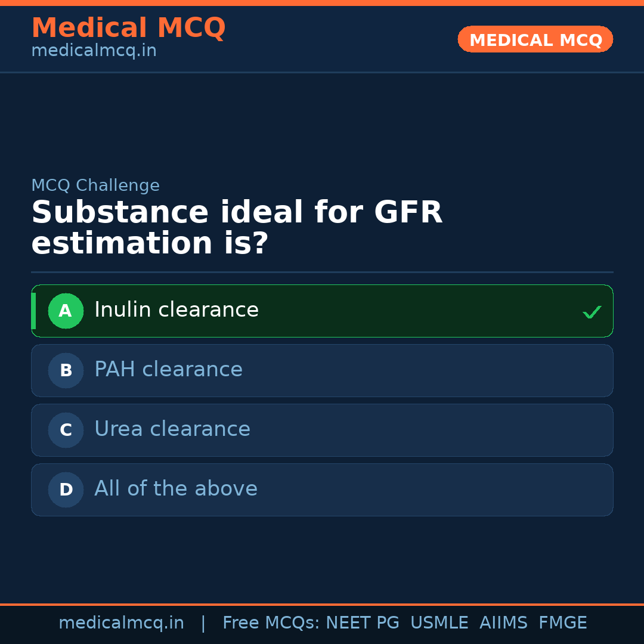Viewport: 644px width, 644px height.
Task: Choose the PAH clearance option
Action: (169, 370)
